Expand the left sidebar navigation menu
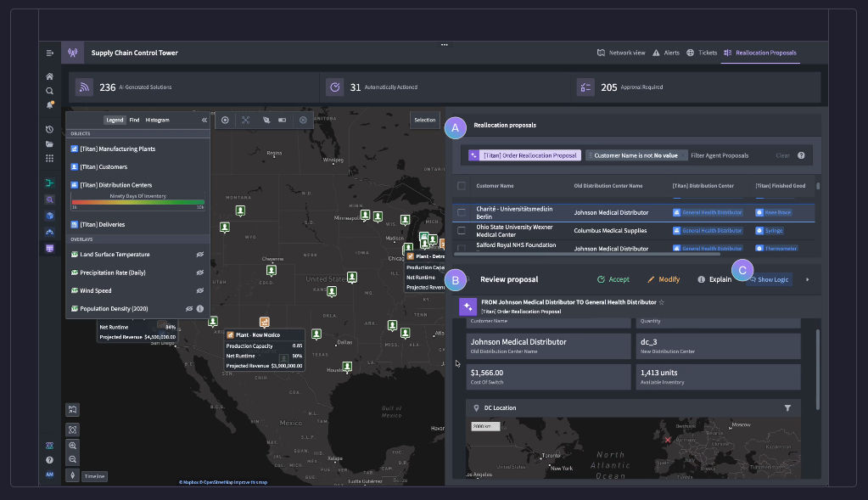 coord(50,53)
